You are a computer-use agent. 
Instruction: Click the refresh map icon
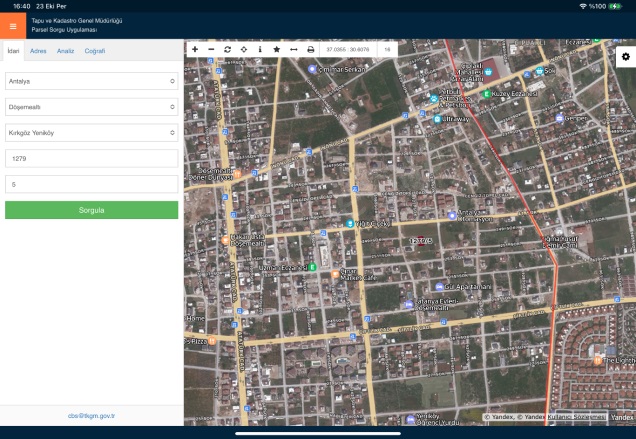[x=227, y=49]
